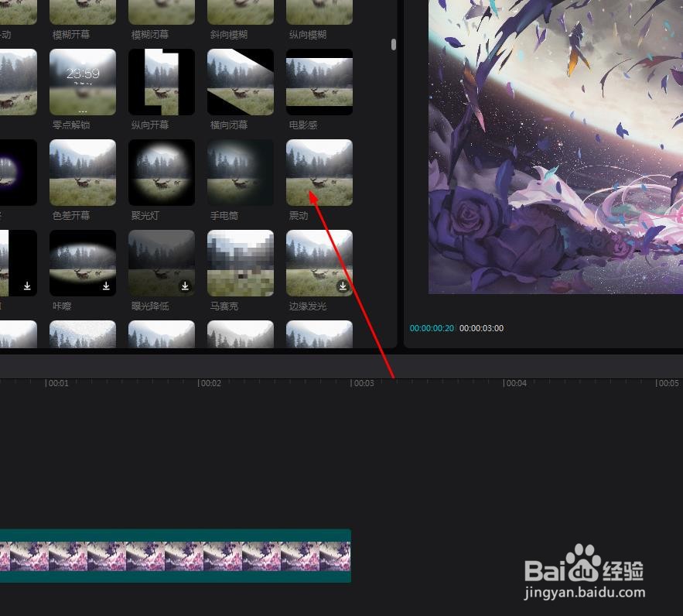Jump to the 00:02 mark on timeline ruler

point(210,383)
